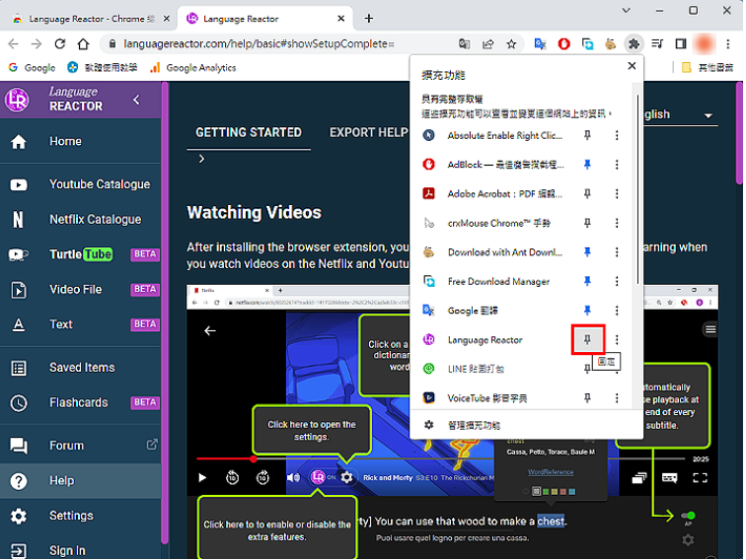
Task: Pin Absolute Enable Right Click extension
Action: [587, 135]
